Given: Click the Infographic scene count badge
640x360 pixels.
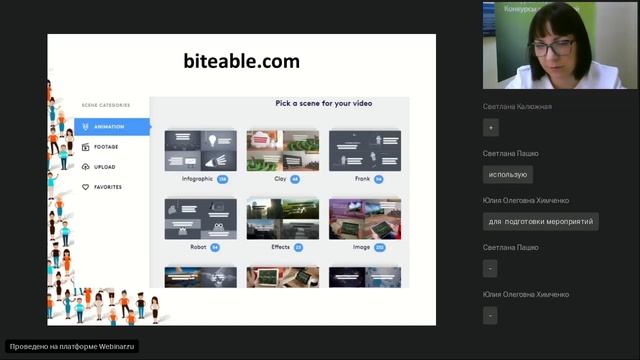Looking at the screenshot, I should 222,179.
